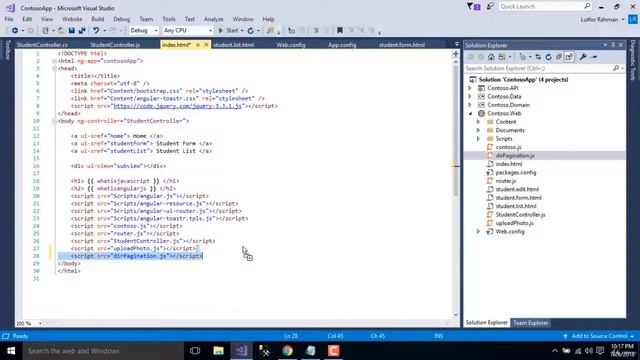The width and height of the screenshot is (640, 360).
Task: Click the Solution Explorer search magnifier icon
Action: point(616,68)
